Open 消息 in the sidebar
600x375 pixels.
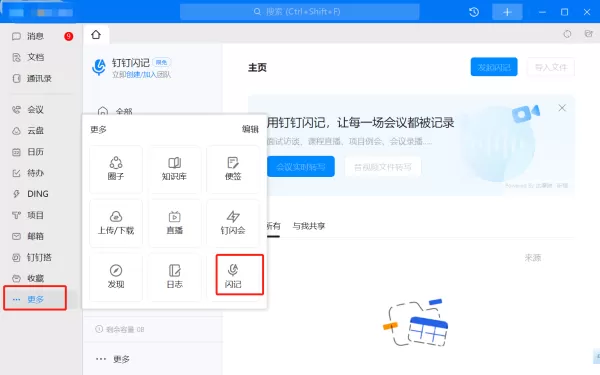[34, 36]
